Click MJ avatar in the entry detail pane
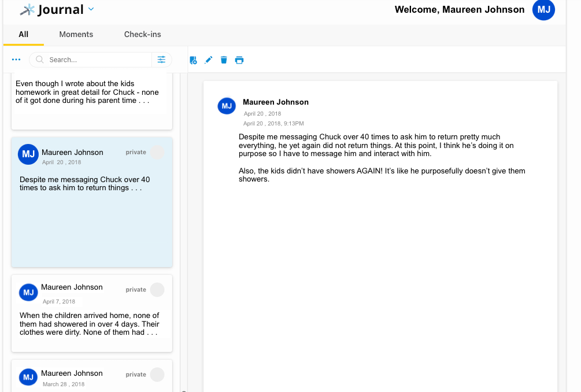 (x=227, y=106)
